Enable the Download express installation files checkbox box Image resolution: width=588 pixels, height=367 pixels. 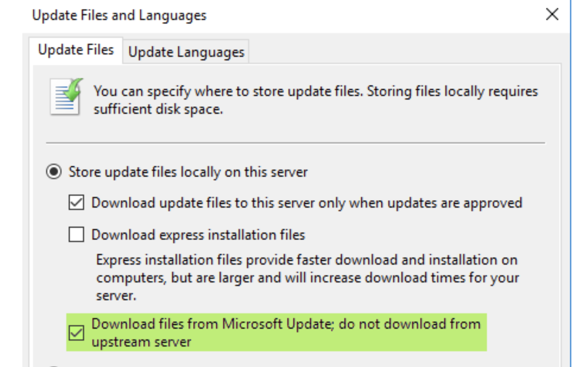pos(76,235)
